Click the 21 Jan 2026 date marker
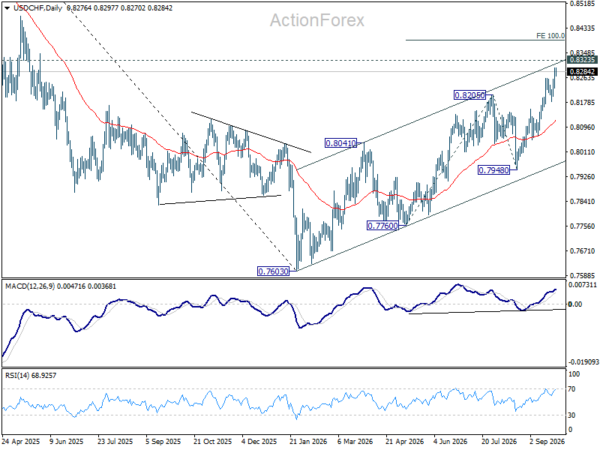This screenshot has height=450, width=600. point(308,441)
